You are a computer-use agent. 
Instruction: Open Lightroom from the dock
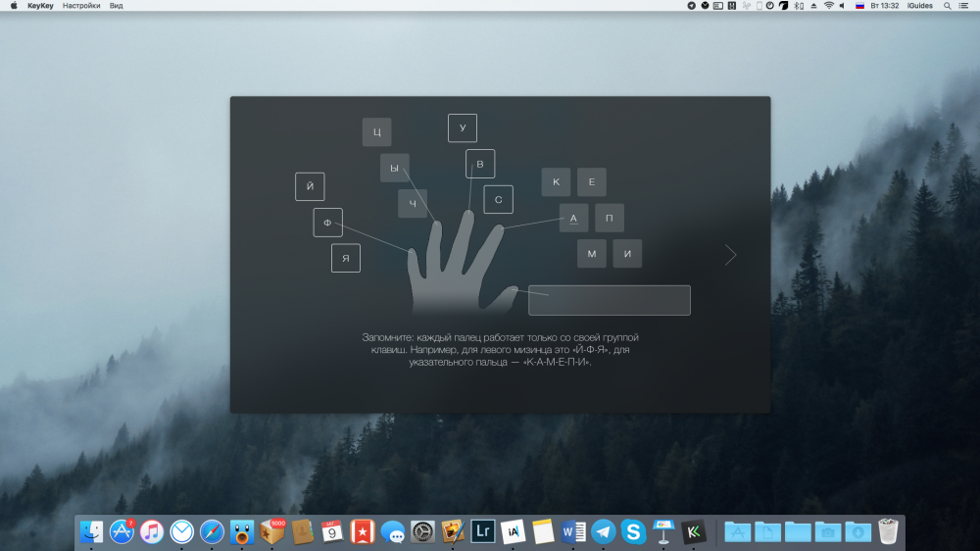(x=483, y=531)
